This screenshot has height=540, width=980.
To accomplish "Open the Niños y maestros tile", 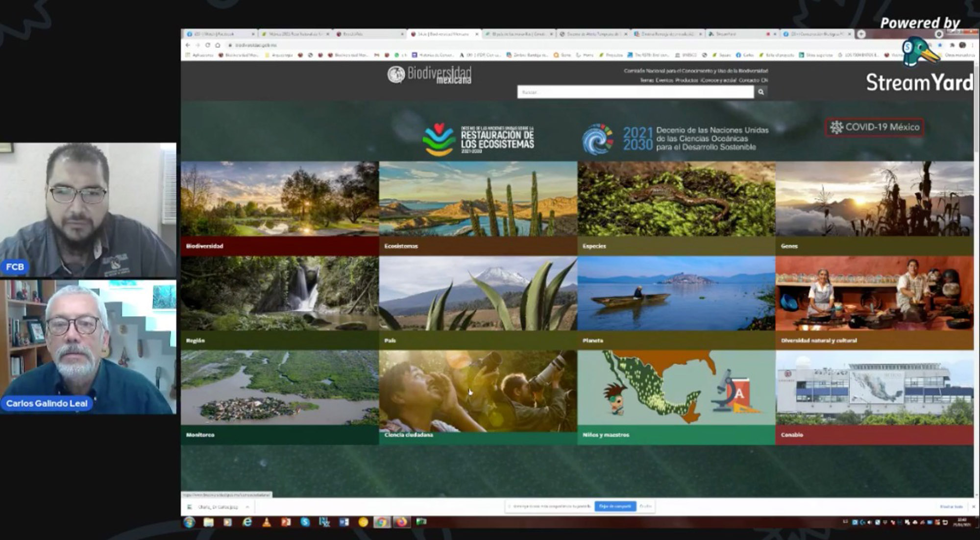I will coord(676,397).
